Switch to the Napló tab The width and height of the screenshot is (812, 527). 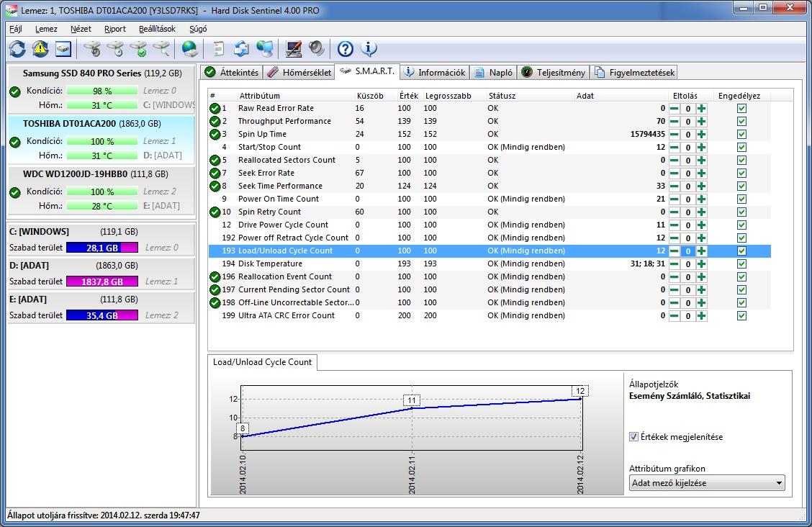pos(493,73)
